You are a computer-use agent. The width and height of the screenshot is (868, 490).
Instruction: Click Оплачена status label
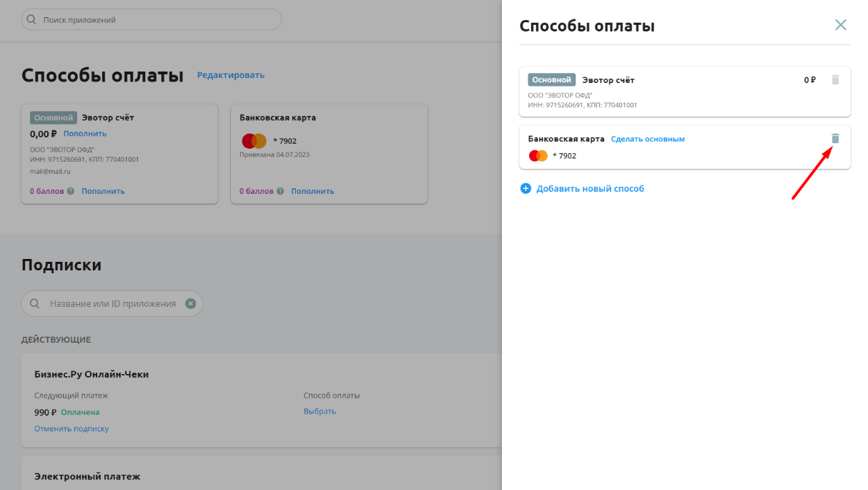(x=80, y=412)
